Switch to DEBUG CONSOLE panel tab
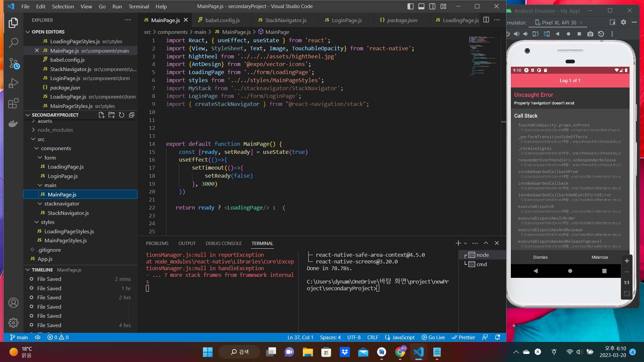Viewport: 644px width, 362px height. (x=224, y=244)
